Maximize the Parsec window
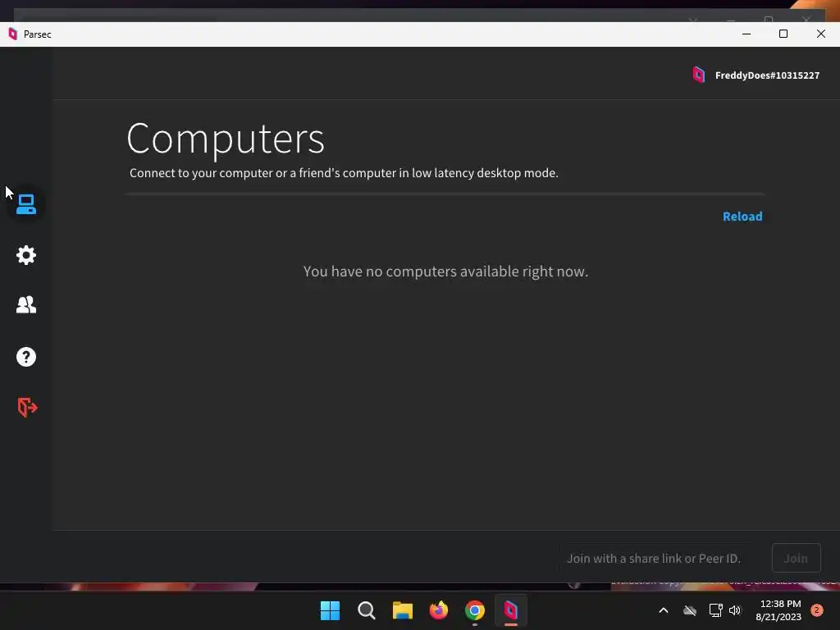Viewport: 840px width, 630px height. coord(783,34)
